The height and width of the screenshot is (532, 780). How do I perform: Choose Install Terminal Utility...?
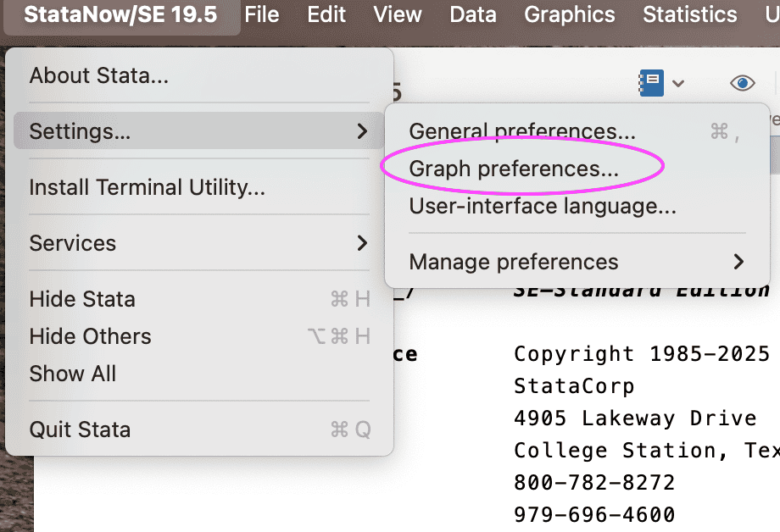click(148, 187)
